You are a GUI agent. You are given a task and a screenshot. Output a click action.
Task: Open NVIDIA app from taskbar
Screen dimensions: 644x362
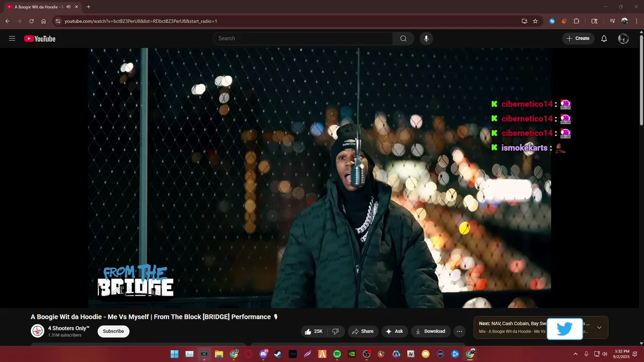[352, 354]
